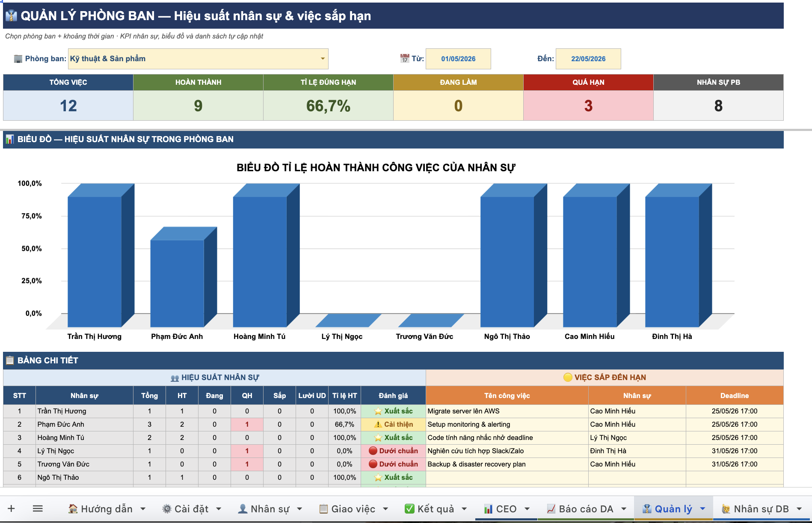Image resolution: width=812 pixels, height=523 pixels.
Task: Switch to the Báo cáo DA tab
Action: tap(580, 509)
